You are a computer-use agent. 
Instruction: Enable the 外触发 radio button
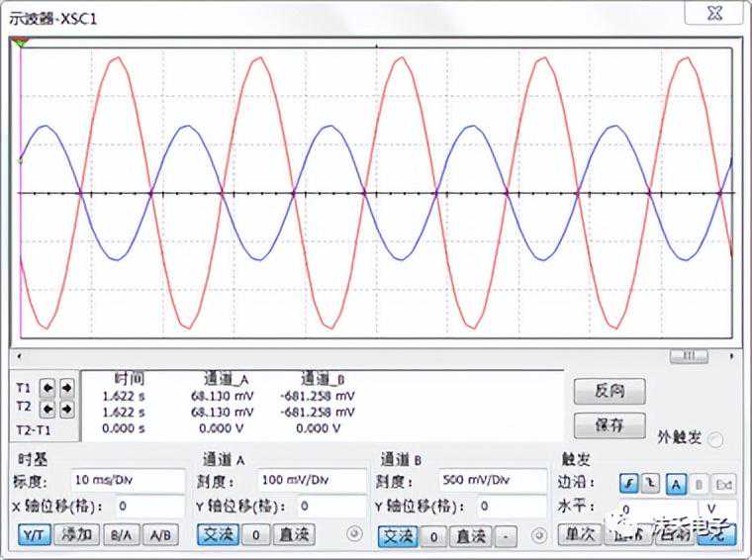(715, 439)
